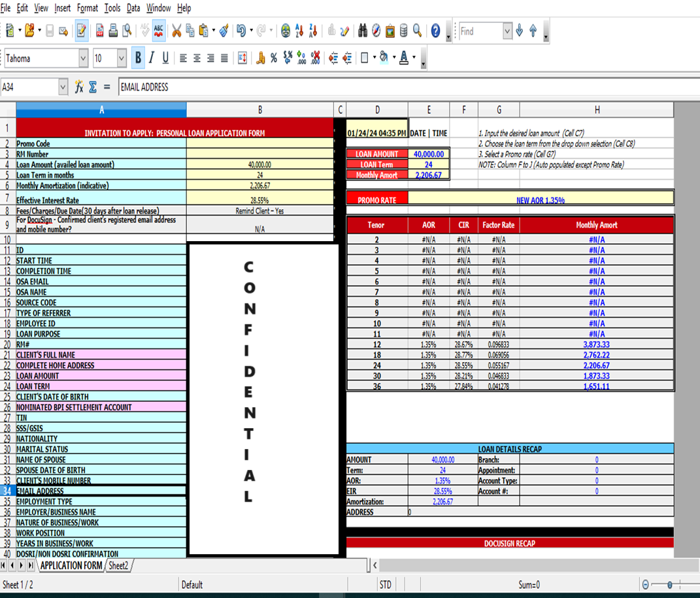Click the NEW AOR 1.35% link

[x=540, y=201]
